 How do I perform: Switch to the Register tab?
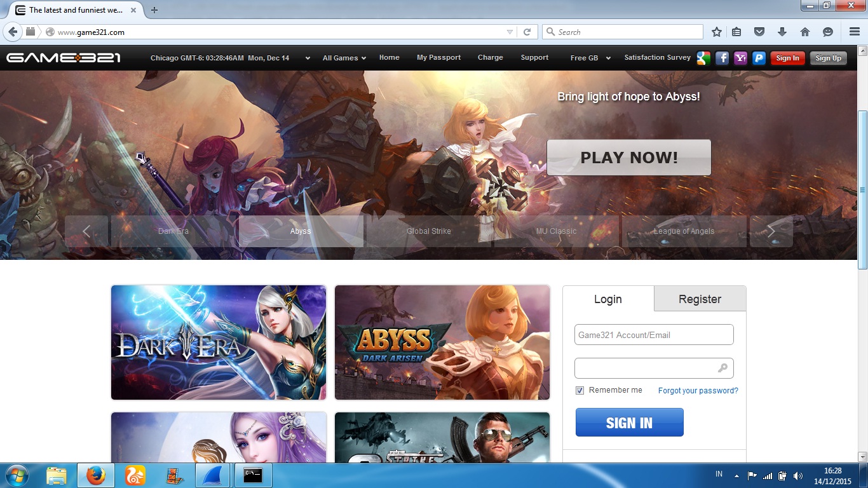(x=700, y=299)
